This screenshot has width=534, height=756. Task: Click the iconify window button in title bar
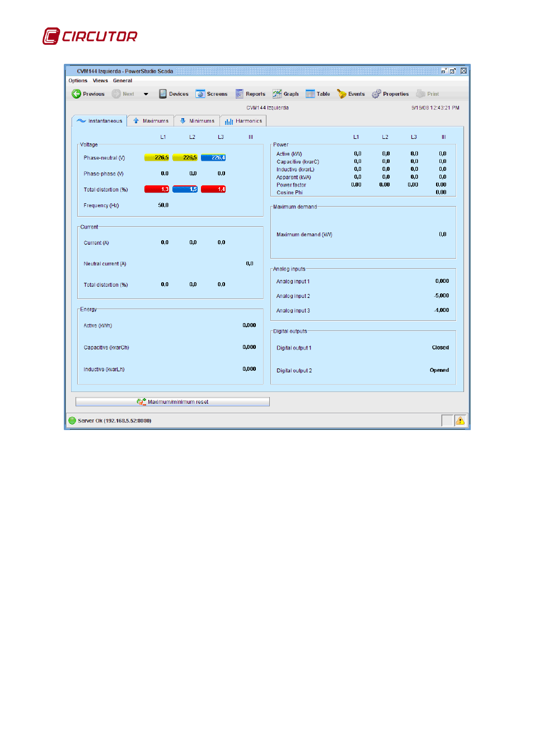pos(444,71)
